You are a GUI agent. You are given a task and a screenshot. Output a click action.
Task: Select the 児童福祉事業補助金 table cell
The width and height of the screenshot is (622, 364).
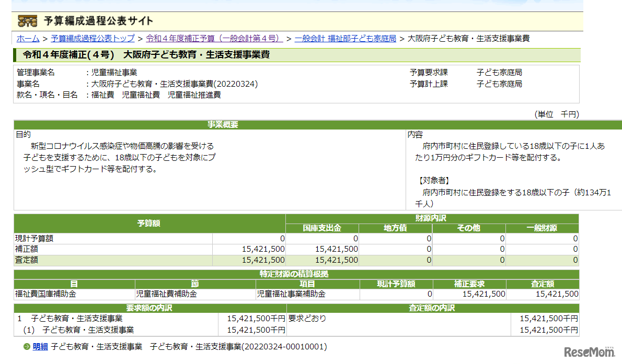[291, 294]
